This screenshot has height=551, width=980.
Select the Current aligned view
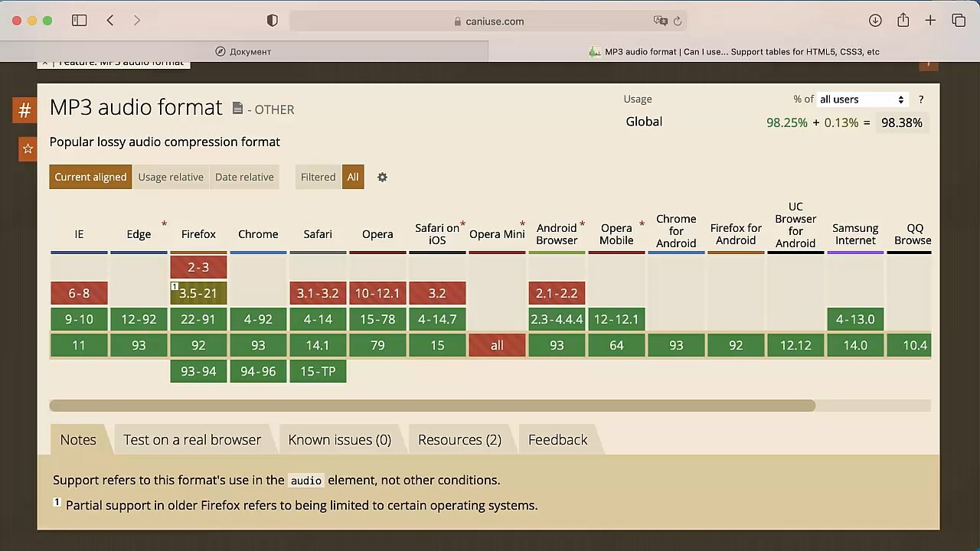(x=90, y=177)
